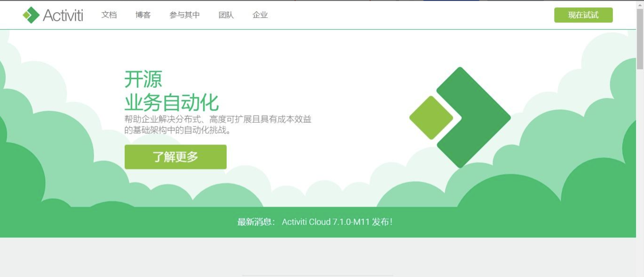Click the 开源 heading text
This screenshot has width=644, height=277.
(x=143, y=79)
